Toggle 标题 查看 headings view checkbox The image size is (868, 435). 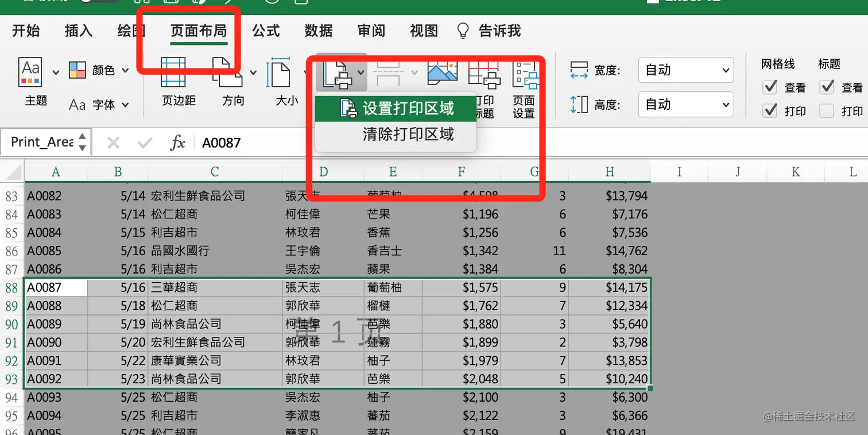[827, 87]
